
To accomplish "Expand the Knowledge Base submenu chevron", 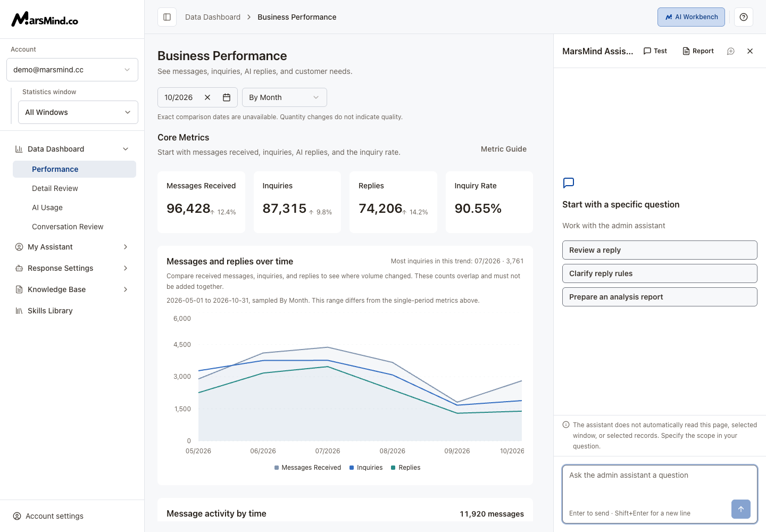I will pos(126,289).
